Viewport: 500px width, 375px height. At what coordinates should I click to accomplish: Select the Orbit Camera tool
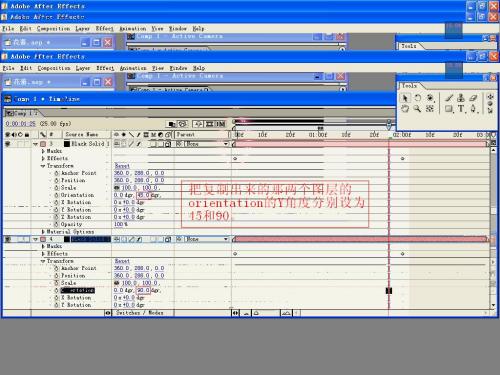point(430,98)
